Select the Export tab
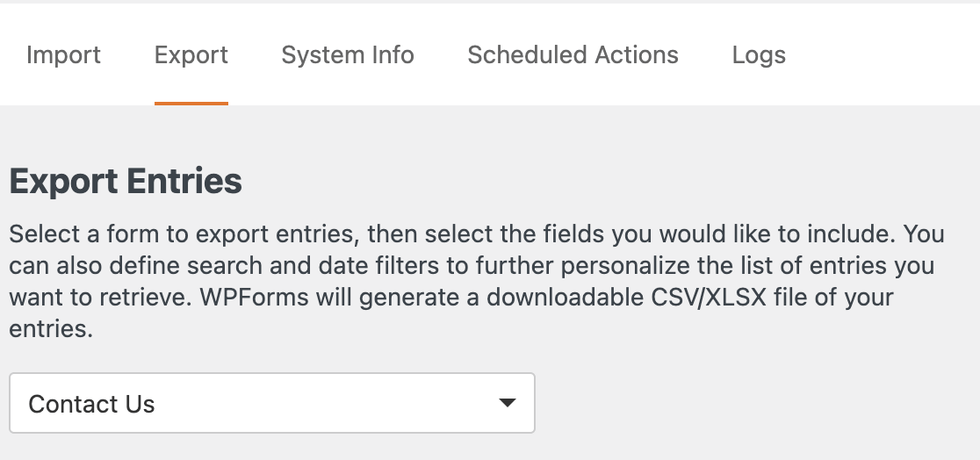The width and height of the screenshot is (980, 460). pyautogui.click(x=191, y=55)
